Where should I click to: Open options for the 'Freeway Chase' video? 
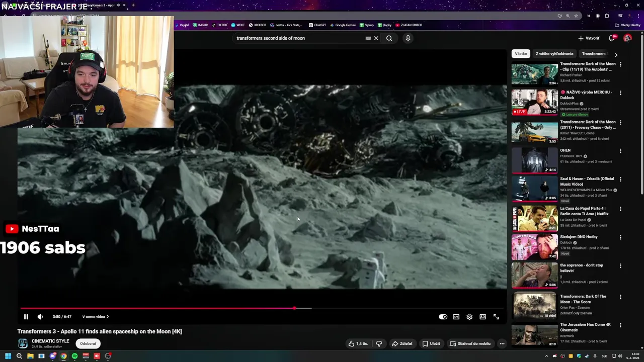pos(620,122)
